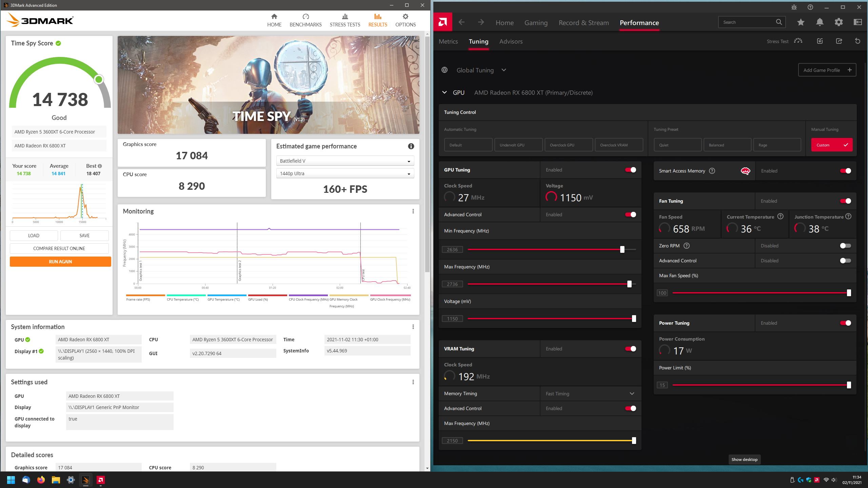Image resolution: width=868 pixels, height=488 pixels.
Task: Click the AMD logo in Radeon Software
Action: coord(442,22)
